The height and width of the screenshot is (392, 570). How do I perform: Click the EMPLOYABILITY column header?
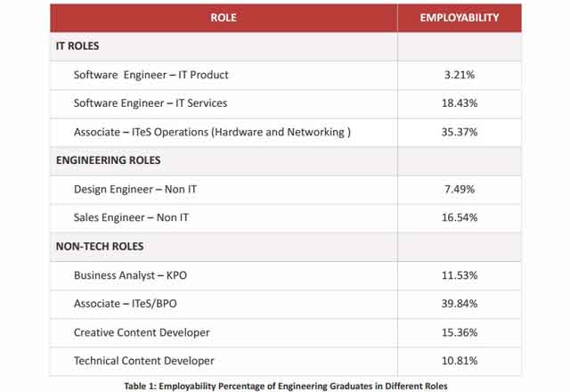tap(460, 17)
